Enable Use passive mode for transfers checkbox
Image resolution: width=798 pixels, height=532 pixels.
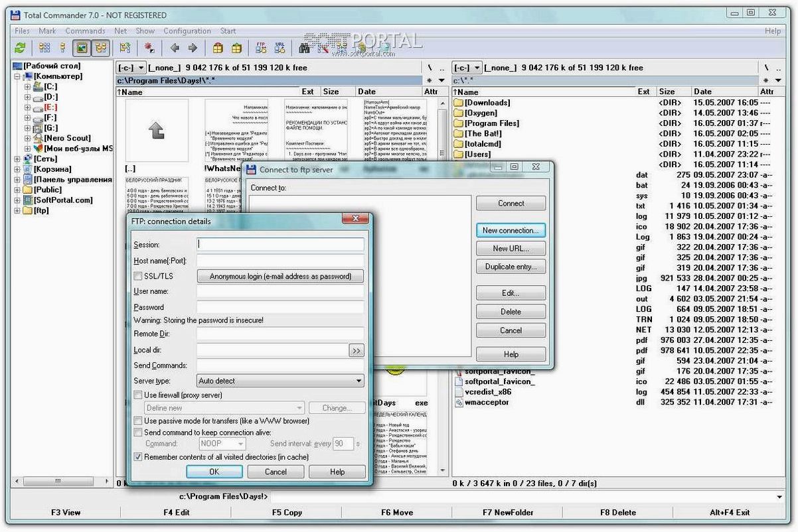(138, 421)
